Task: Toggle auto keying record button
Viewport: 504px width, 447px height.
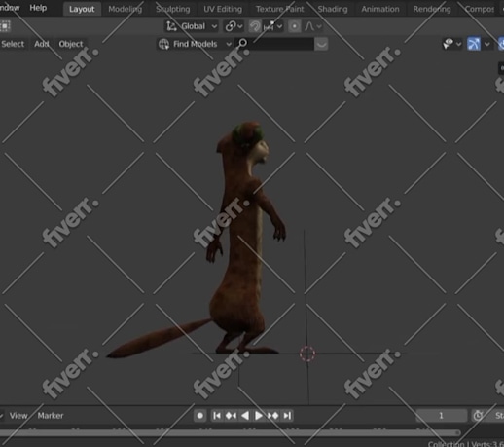Action: (200, 416)
